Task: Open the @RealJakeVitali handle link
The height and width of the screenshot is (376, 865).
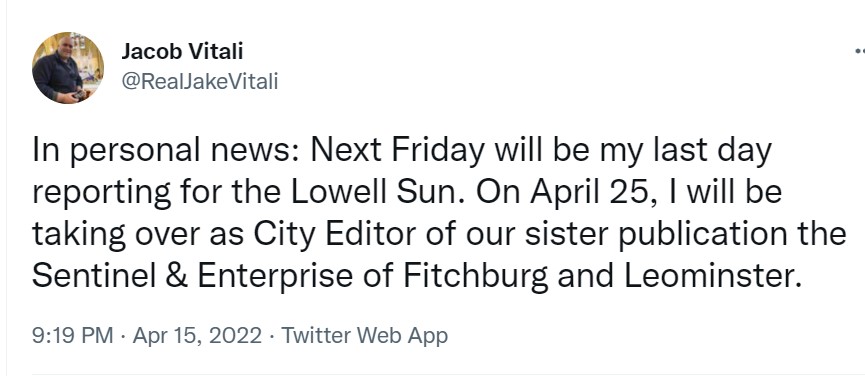Action: (199, 82)
